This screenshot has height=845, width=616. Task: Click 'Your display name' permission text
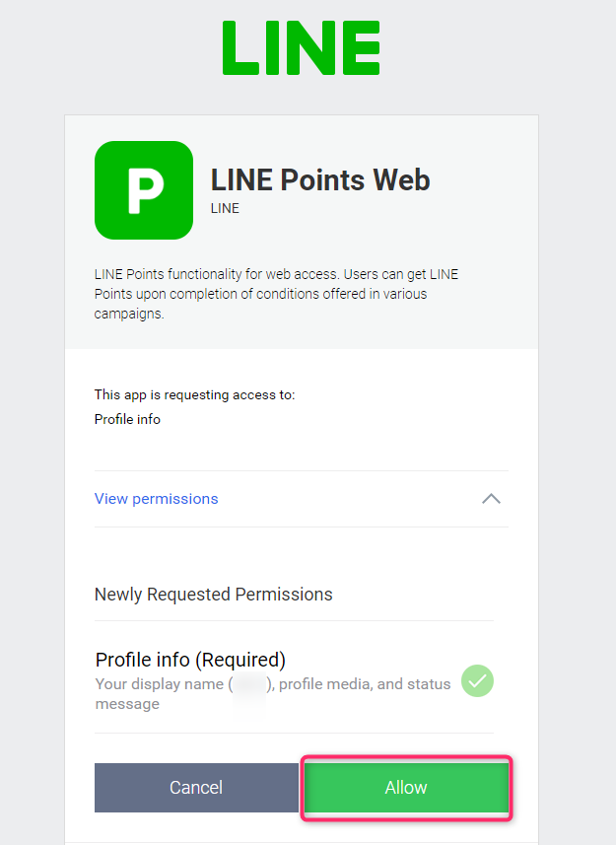pyautogui.click(x=160, y=684)
